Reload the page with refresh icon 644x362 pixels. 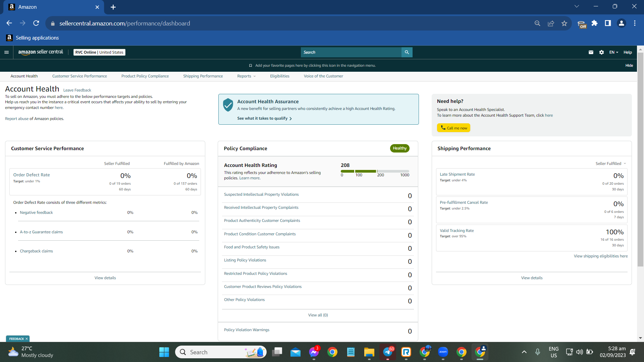pos(36,23)
